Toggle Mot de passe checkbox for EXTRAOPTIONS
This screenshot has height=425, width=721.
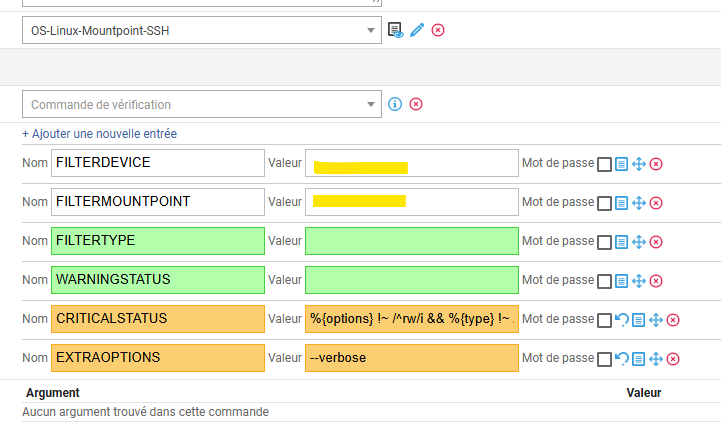tap(604, 359)
